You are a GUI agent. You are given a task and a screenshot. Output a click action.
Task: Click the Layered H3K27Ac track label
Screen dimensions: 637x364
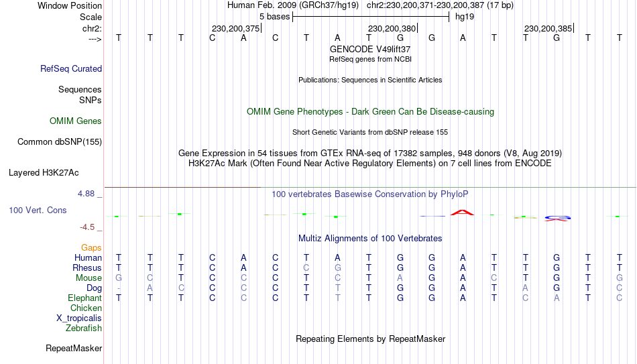coord(44,173)
